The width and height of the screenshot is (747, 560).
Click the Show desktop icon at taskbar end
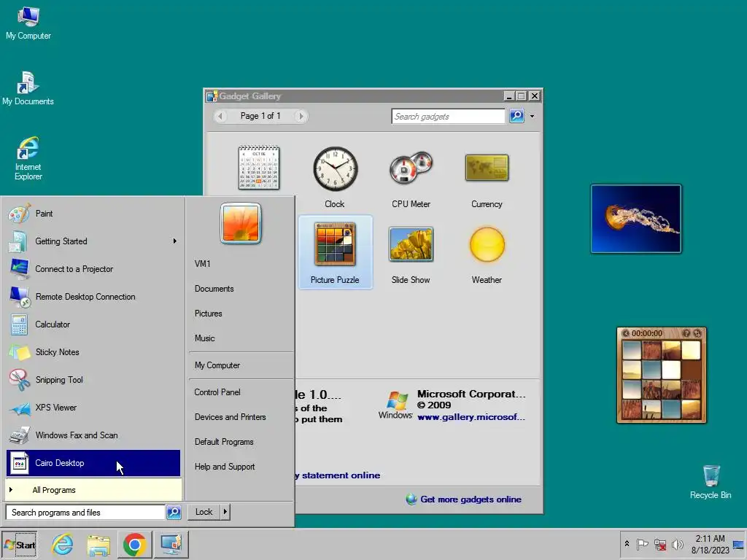(x=738, y=545)
